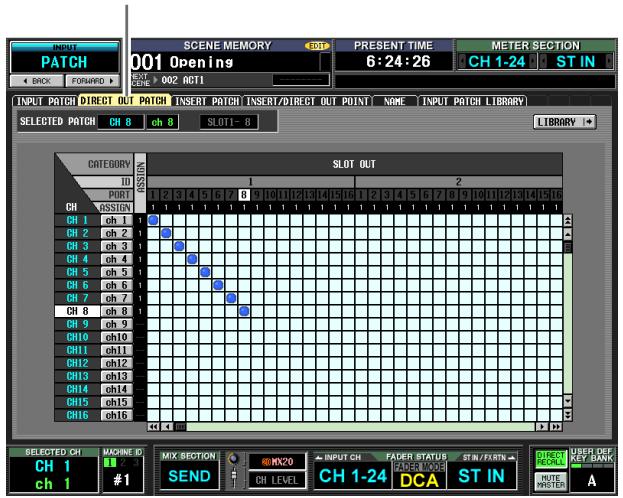This screenshot has height=498, width=623.
Task: Click the vertical scroll up arrow
Action: (568, 234)
